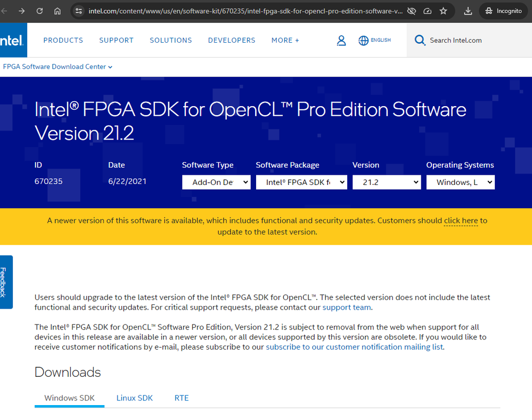Open the user account sign-in icon
Viewport: 532px width, 420px height.
coord(341,41)
